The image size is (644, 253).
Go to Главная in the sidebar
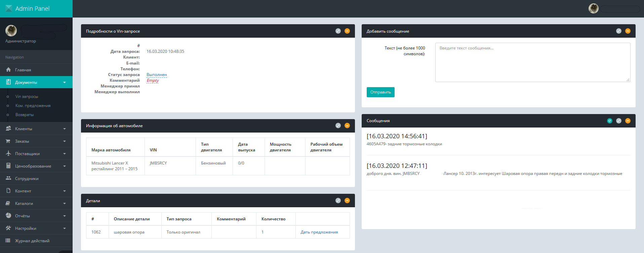tap(23, 70)
